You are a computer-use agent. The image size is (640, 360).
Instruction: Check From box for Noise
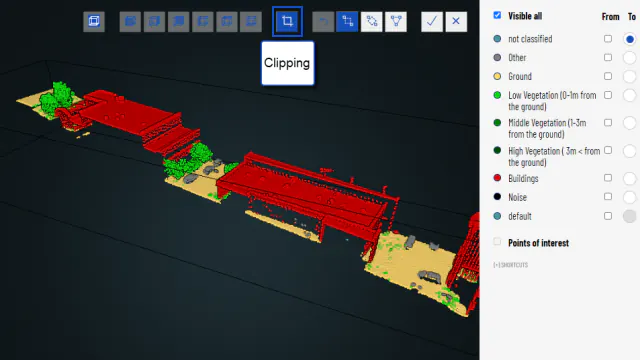[x=608, y=196]
